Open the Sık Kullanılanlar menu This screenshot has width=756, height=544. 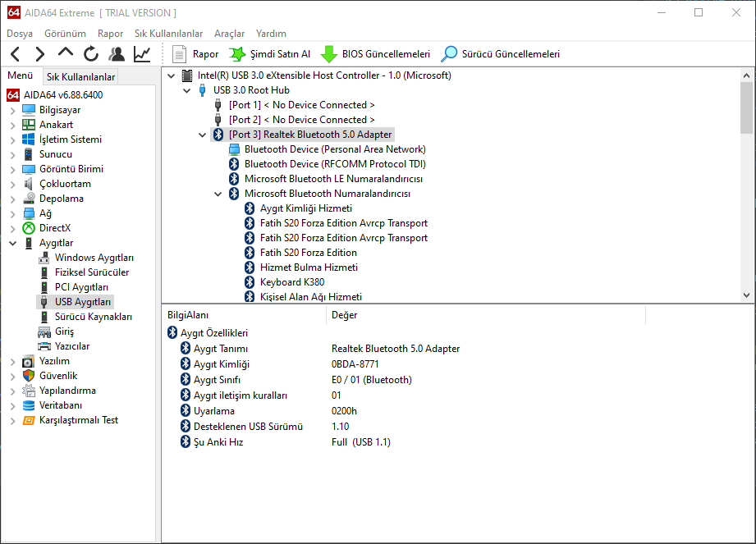pos(169,34)
